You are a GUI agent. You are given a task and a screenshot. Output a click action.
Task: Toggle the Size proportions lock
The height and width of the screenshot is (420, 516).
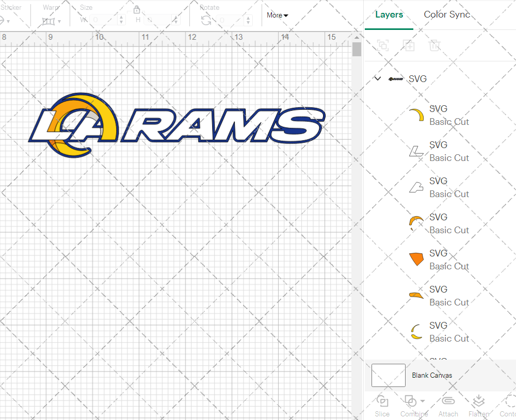pos(137,9)
